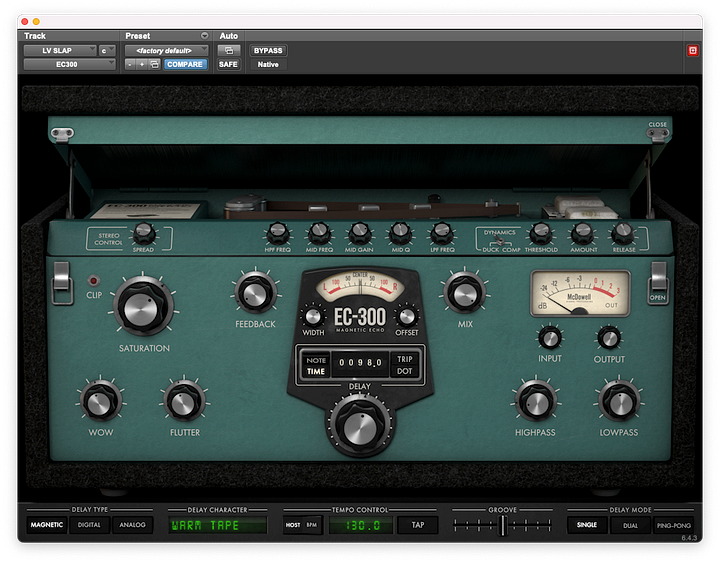720x563 pixels.
Task: Click the FEEDBACK knob
Action: 255,294
